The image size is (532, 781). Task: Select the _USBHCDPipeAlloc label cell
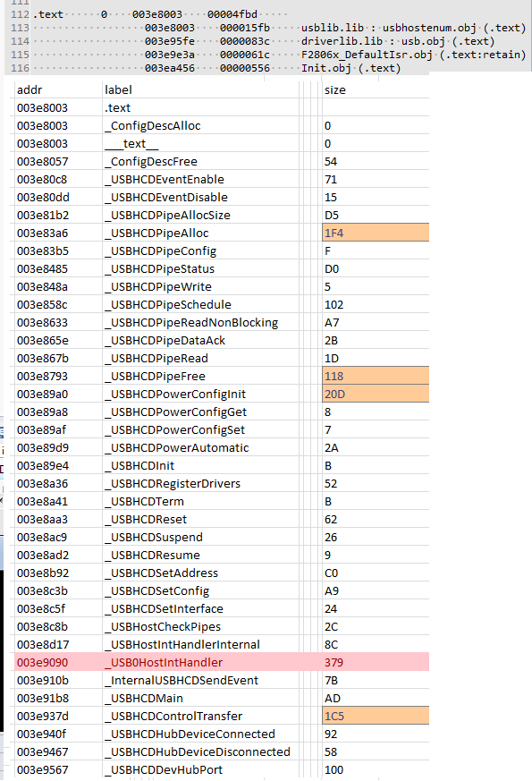coord(200,233)
